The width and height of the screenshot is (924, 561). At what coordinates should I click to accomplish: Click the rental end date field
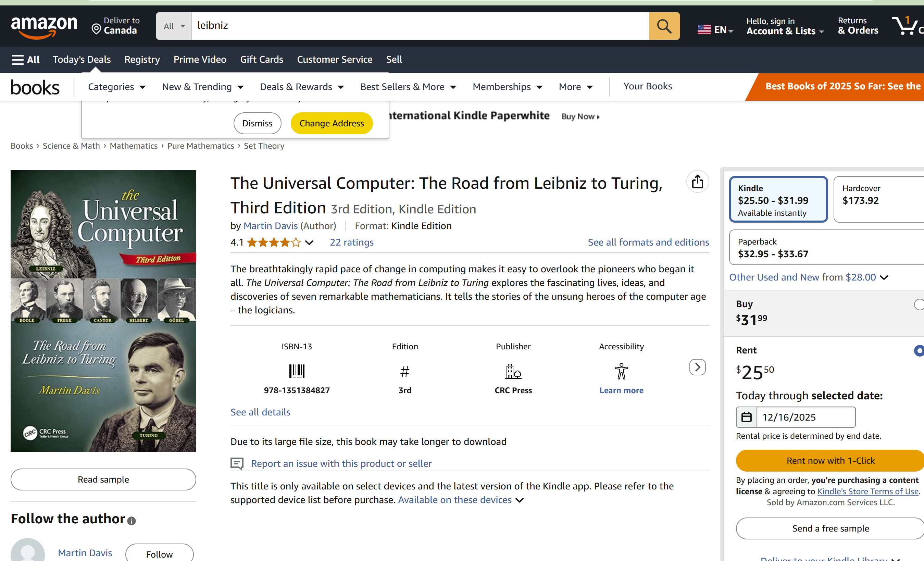tap(806, 417)
